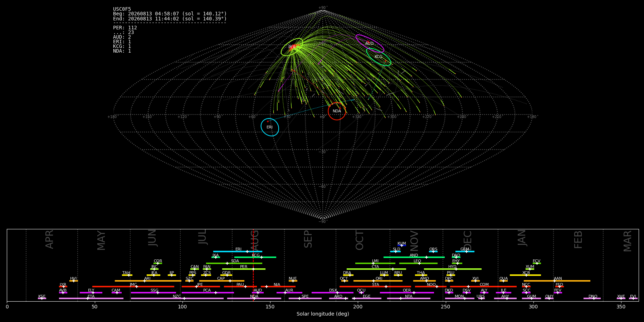644x322 pixels.
Task: Click the QUA shower marker
Action: coord(503,281)
